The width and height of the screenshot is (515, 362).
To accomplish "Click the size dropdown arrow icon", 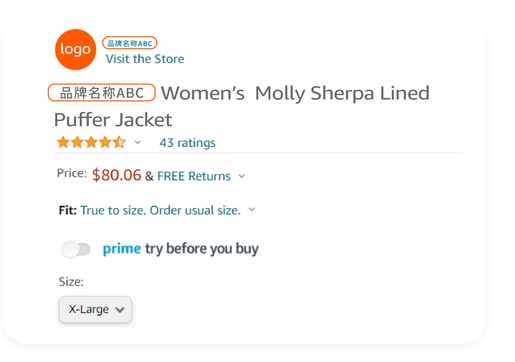I will point(120,310).
